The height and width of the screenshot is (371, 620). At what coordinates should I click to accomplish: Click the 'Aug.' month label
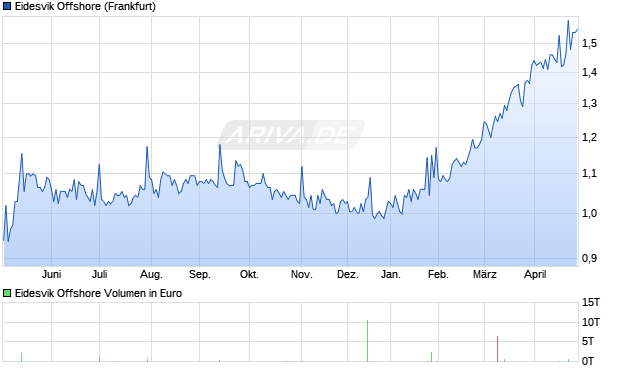point(151,274)
